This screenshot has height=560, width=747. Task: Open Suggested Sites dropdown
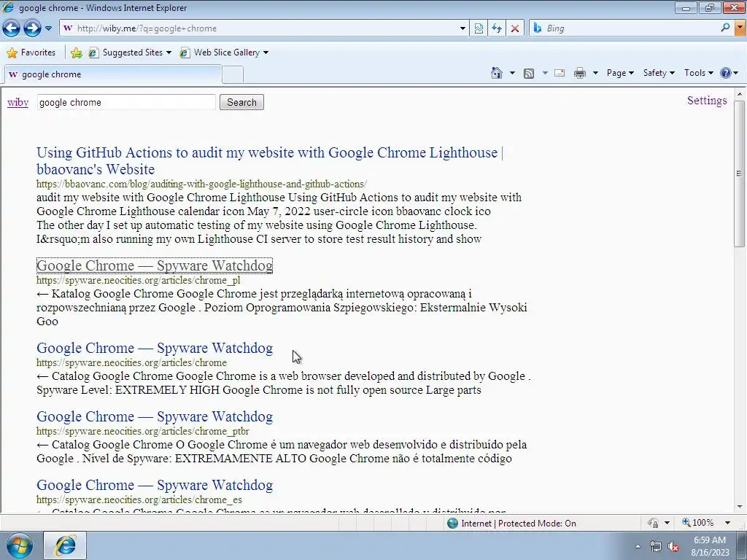click(x=130, y=52)
